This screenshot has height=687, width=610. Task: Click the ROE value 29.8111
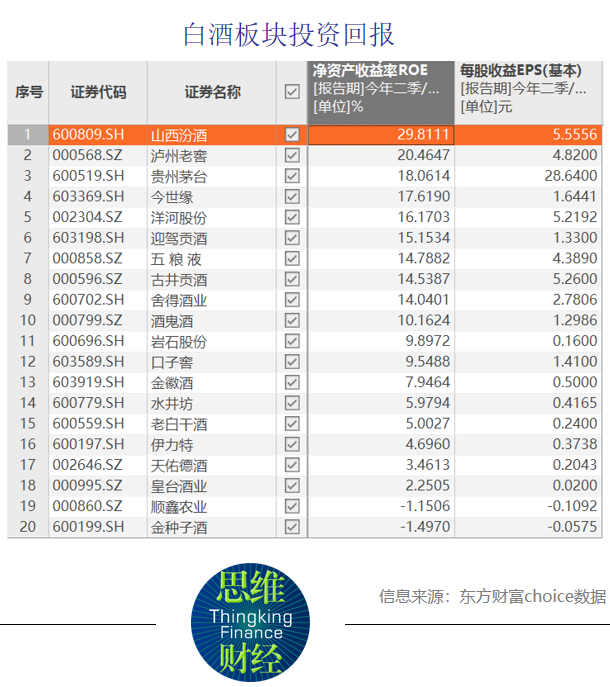(x=423, y=135)
